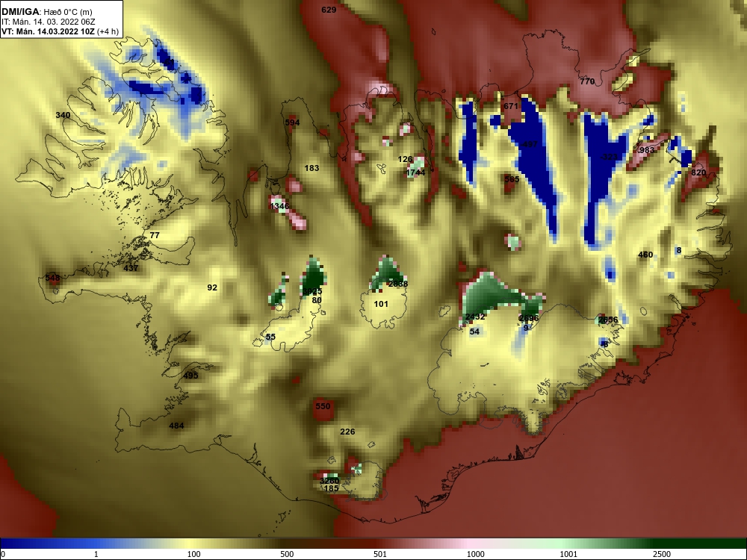Click the map value 550 in the red square
Screen dimensions: 747x560
tap(323, 406)
